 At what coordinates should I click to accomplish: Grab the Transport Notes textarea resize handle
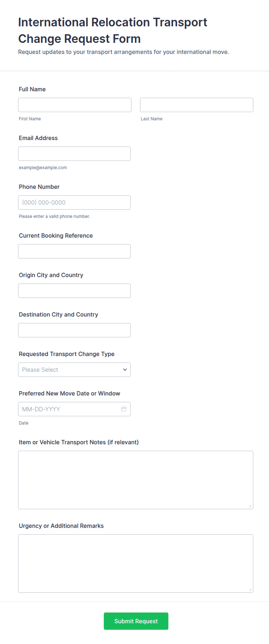pos(250,506)
